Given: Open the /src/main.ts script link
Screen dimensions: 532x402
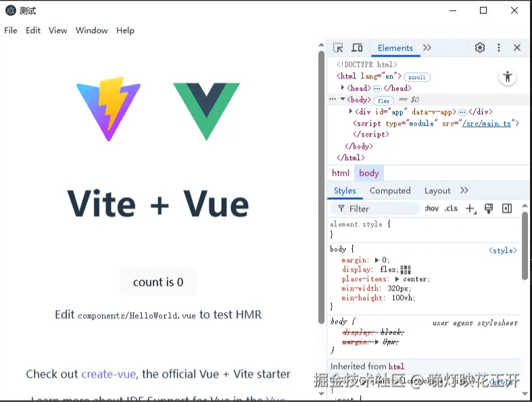Looking at the screenshot, I should click(487, 124).
